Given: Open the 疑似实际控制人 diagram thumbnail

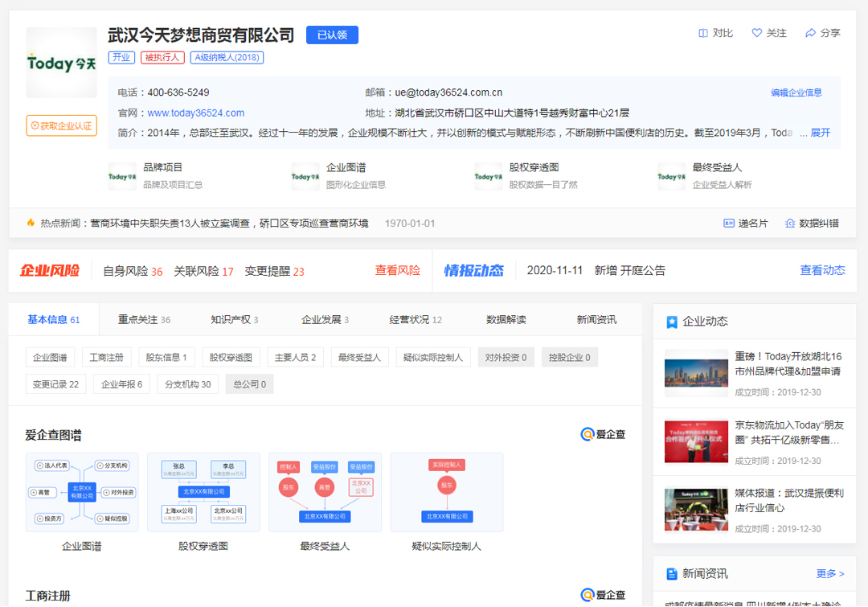Looking at the screenshot, I should click(447, 492).
